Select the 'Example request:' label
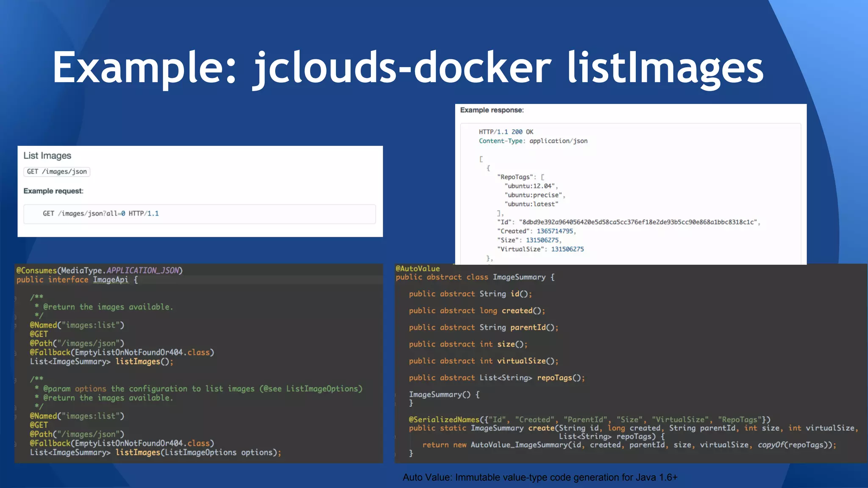 53,191
